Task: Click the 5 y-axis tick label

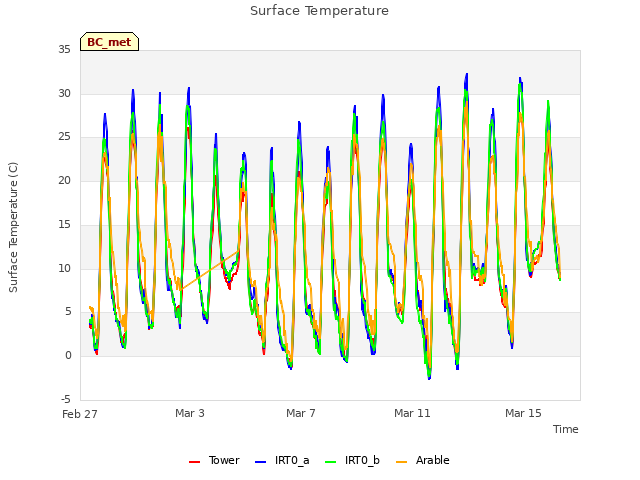Action: tap(68, 312)
